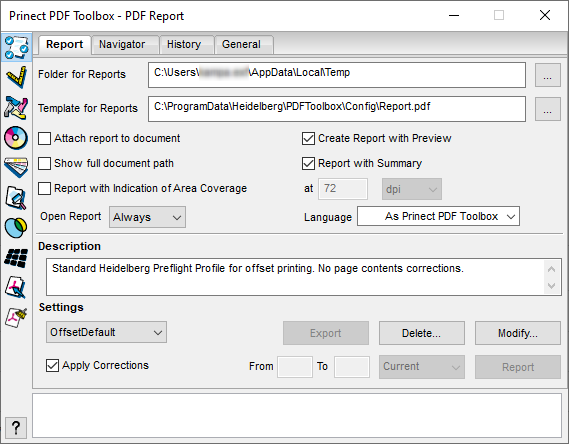Open the yellow ruler measuring tool icon
Image resolution: width=569 pixels, height=444 pixels.
click(16, 77)
